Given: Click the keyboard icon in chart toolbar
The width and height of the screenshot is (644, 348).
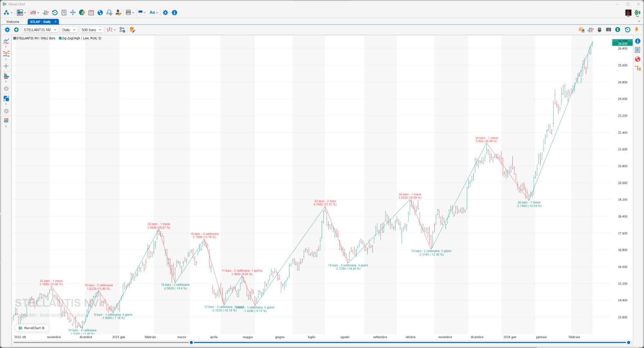Looking at the screenshot, I should click(608, 30).
